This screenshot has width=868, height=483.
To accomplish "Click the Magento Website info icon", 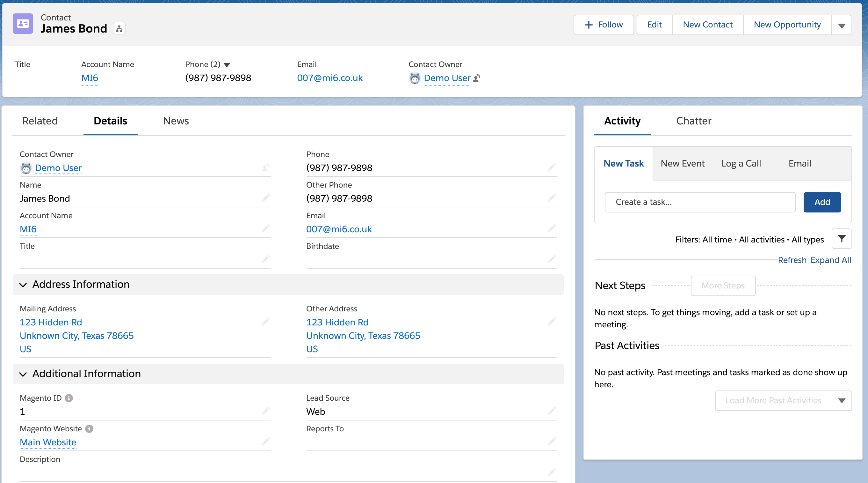I will coord(89,429).
